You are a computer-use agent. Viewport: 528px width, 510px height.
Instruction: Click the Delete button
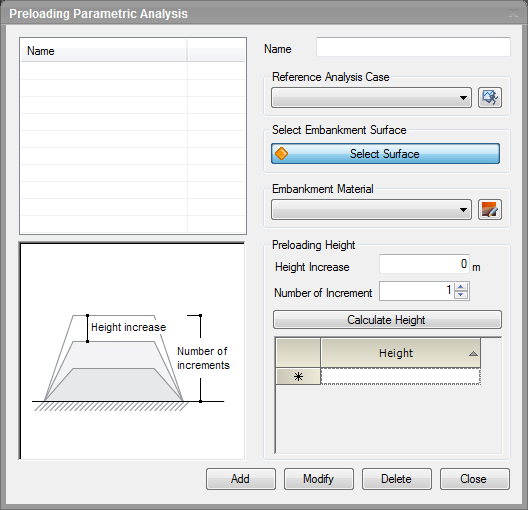(397, 479)
